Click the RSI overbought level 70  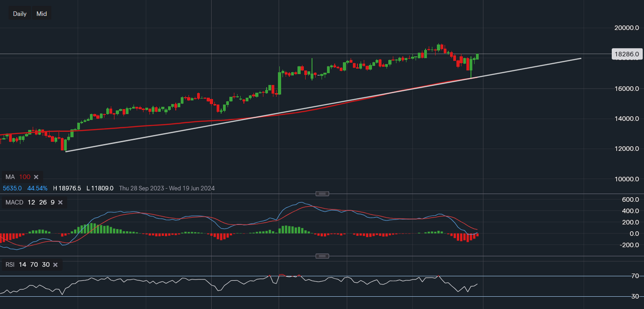[34, 264]
